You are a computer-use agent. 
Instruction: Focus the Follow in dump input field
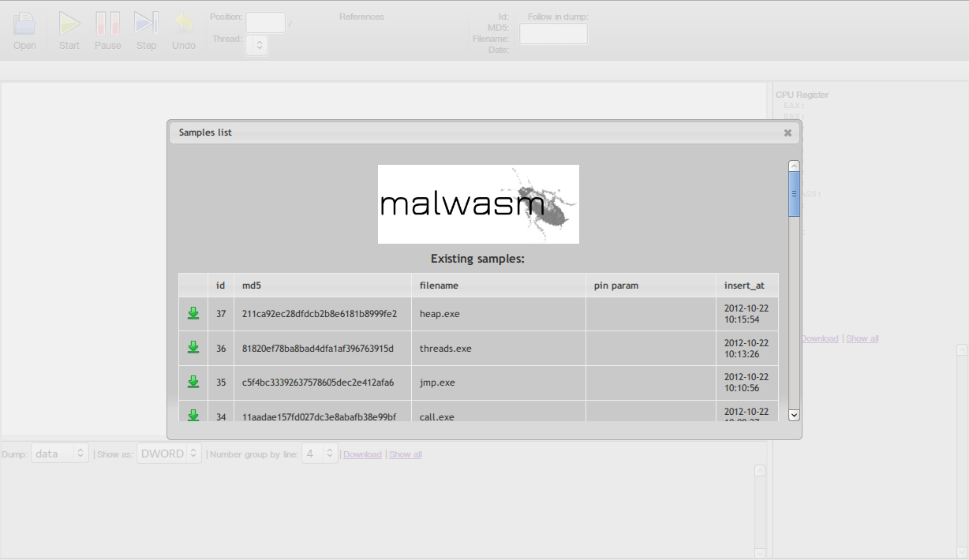click(x=553, y=34)
